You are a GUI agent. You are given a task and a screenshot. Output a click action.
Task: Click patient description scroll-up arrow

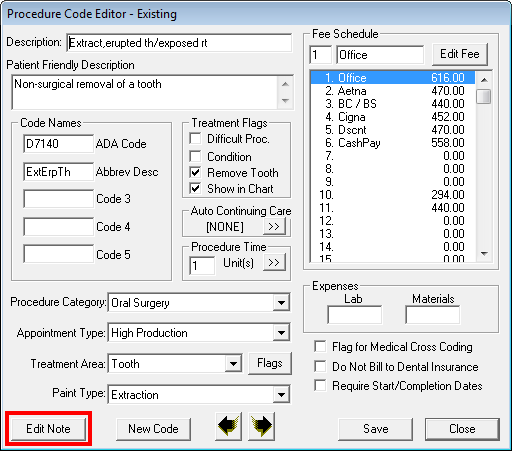pos(285,84)
